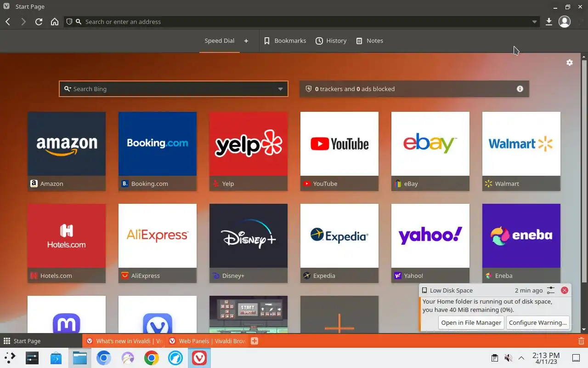Viewport: 588px width, 368px height.
Task: Dismiss the Low Disk Space notification
Action: pyautogui.click(x=565, y=290)
